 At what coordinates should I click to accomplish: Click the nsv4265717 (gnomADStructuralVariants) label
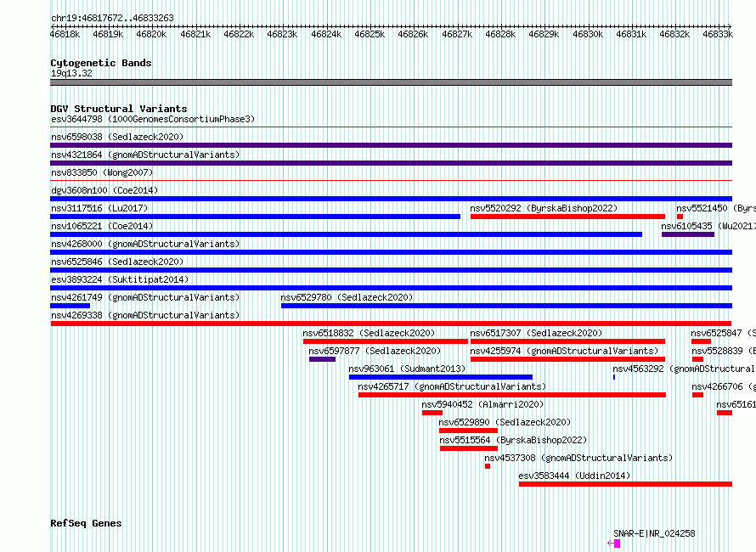click(452, 386)
